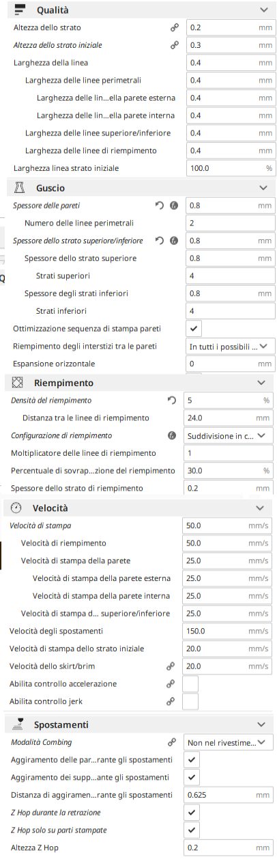Click the Spostamenti section header
Screen dimensions: 277x868
[x=138, y=724]
